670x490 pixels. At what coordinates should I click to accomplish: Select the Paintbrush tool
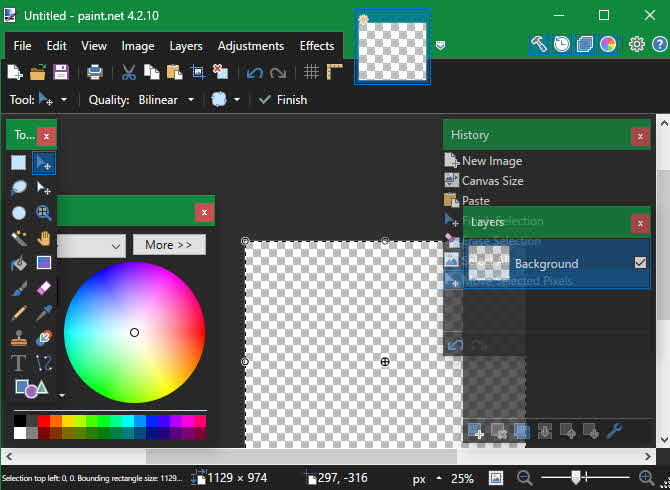click(18, 288)
